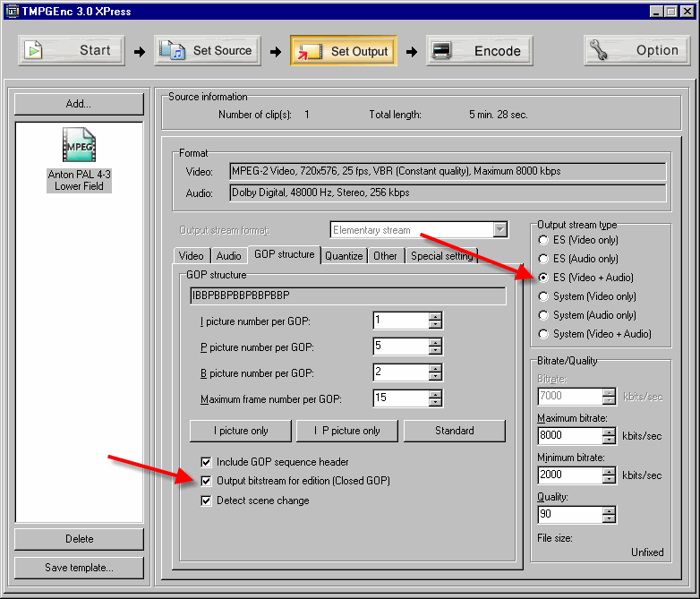
Task: Choose System (Video + Audio) stream type
Action: click(x=543, y=334)
